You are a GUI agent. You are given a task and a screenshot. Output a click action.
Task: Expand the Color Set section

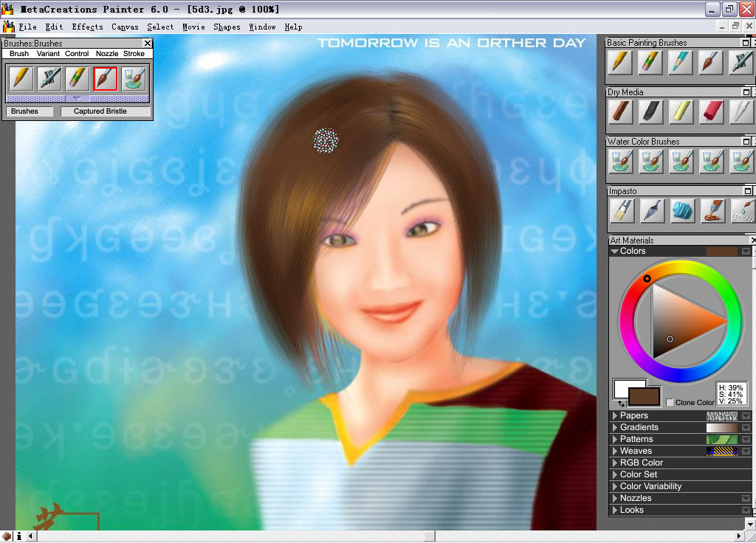(615, 474)
